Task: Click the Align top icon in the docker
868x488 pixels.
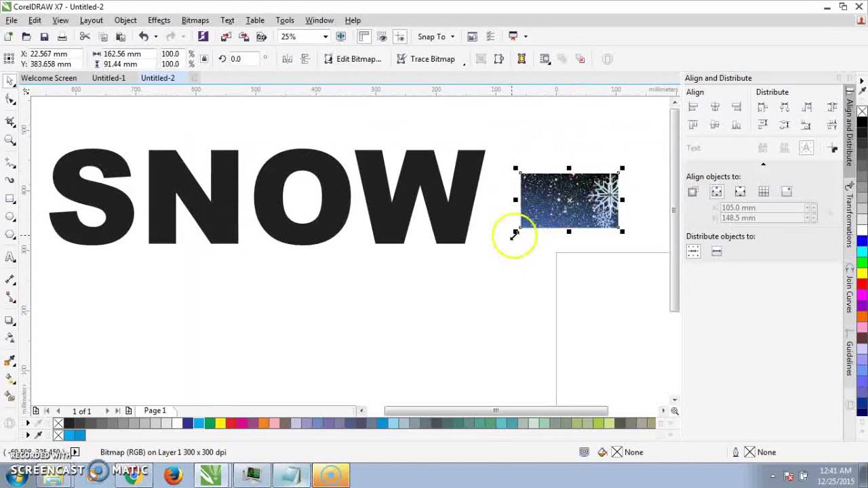Action: coord(693,125)
